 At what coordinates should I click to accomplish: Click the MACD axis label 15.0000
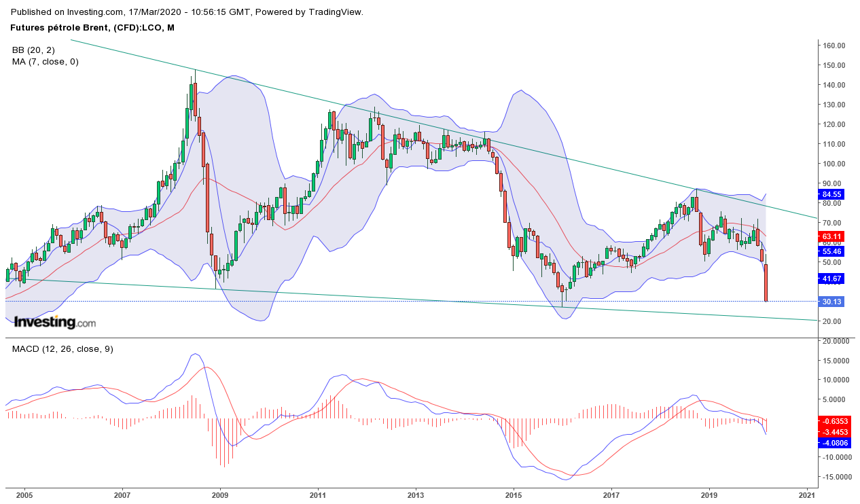coord(837,361)
